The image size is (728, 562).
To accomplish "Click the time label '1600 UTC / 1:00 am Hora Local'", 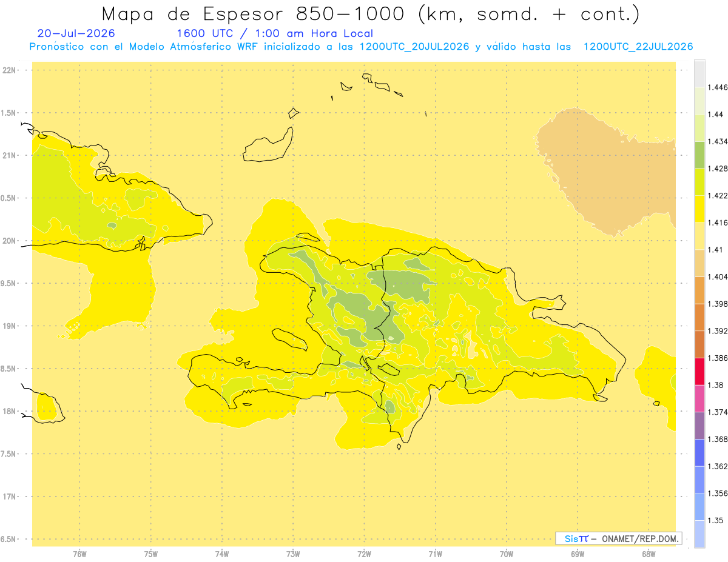I will click(275, 33).
